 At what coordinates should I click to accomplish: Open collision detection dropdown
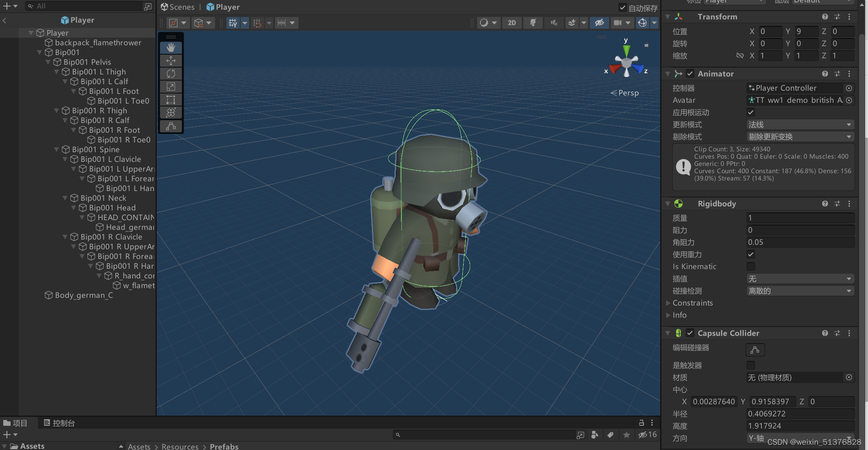(800, 291)
